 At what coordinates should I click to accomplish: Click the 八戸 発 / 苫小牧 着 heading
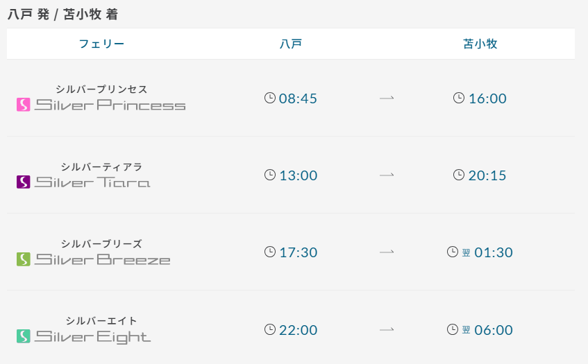pyautogui.click(x=63, y=15)
